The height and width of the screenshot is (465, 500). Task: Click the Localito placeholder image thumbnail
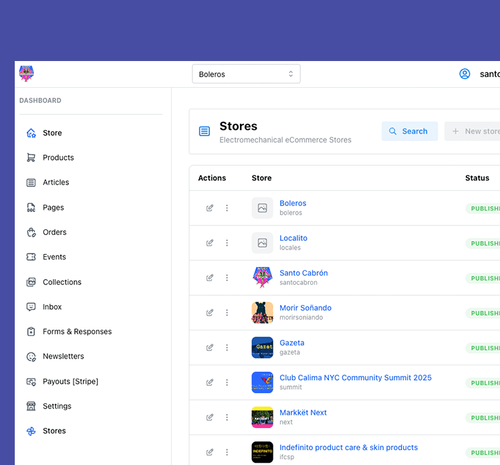tap(262, 243)
